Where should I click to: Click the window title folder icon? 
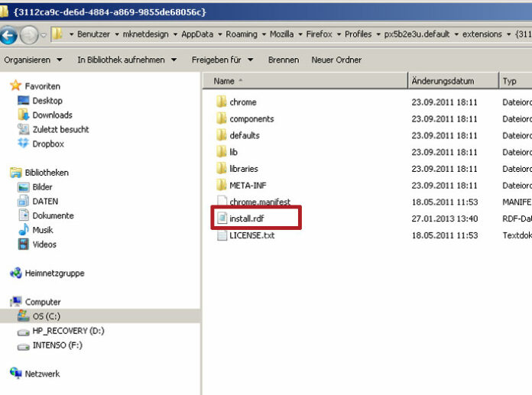pos(4,12)
